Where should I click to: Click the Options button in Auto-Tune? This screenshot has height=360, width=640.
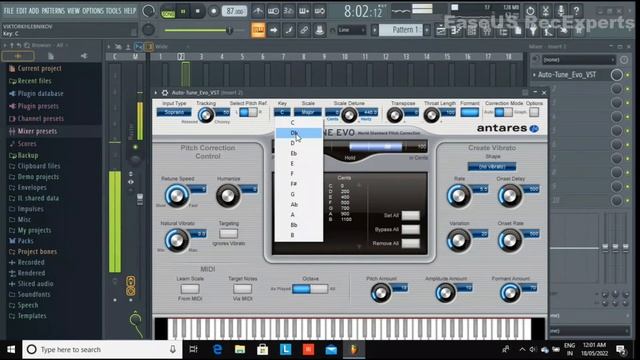(x=534, y=112)
